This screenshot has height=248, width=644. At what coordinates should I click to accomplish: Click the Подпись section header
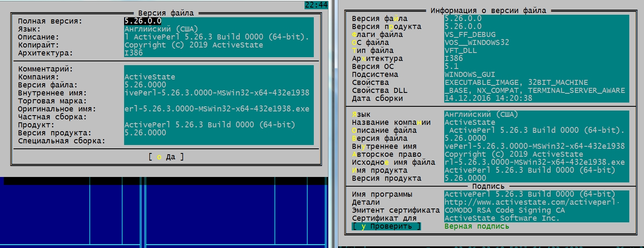488,186
